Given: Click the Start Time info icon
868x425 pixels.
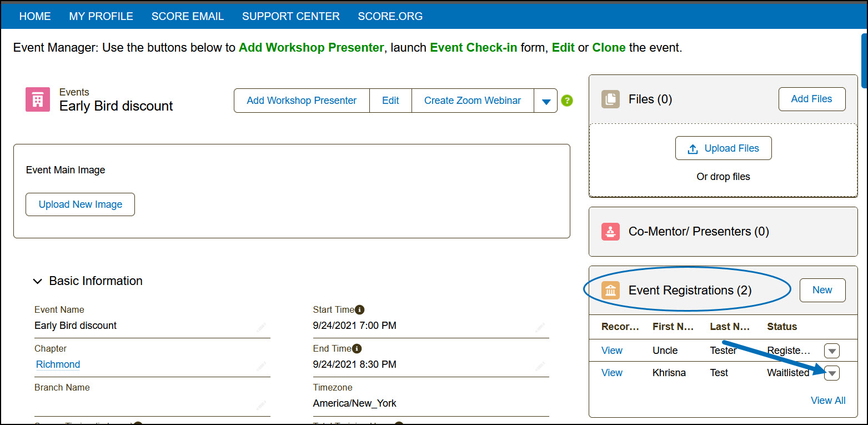Looking at the screenshot, I should [x=359, y=309].
